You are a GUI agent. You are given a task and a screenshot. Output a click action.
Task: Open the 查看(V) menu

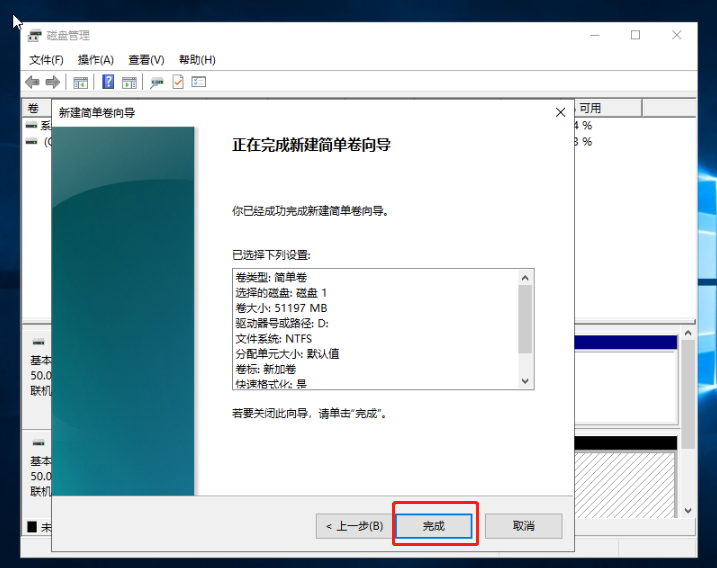click(x=146, y=60)
